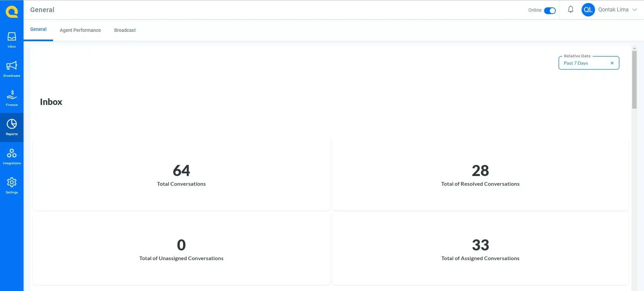Click the Qontak logo at top left

[12, 12]
